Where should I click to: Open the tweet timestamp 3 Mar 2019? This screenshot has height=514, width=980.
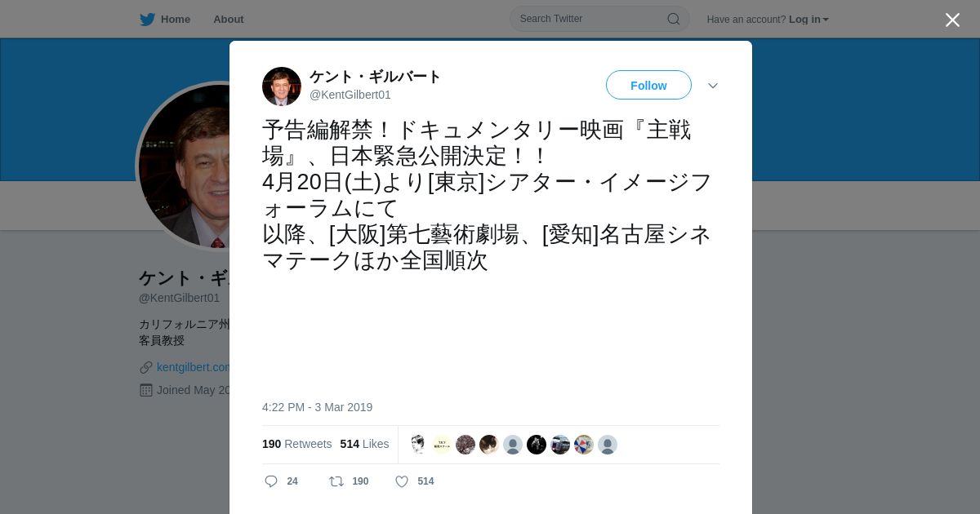coord(318,407)
